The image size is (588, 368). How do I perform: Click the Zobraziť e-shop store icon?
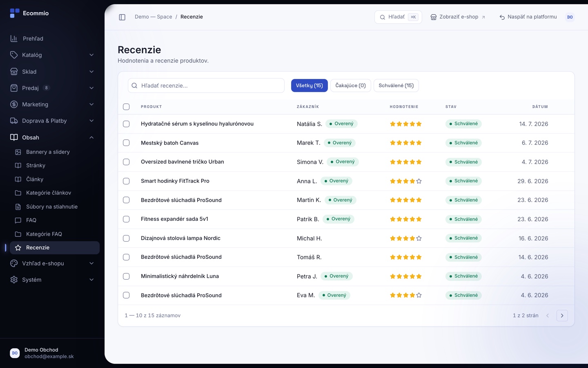point(434,17)
